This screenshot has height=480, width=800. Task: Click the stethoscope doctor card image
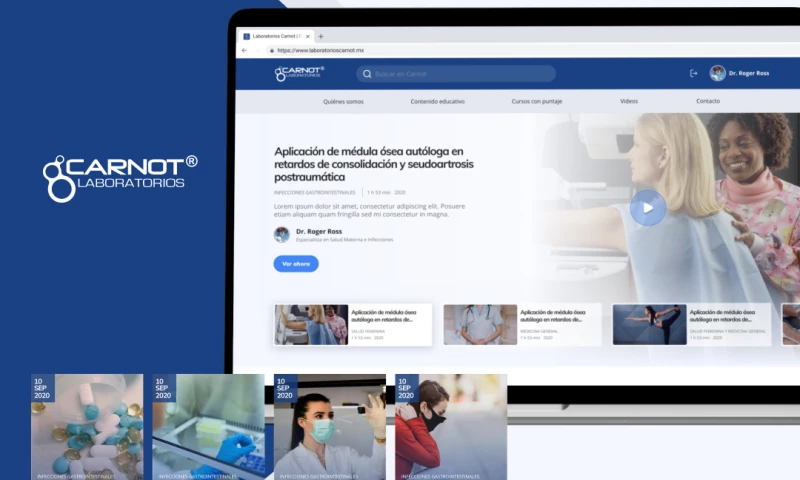tap(480, 324)
